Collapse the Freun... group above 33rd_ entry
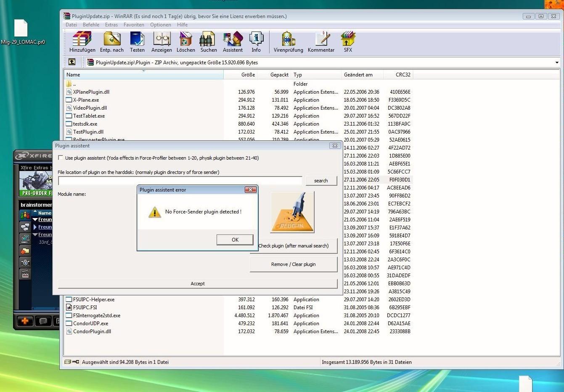This screenshot has height=392, width=564. pyautogui.click(x=35, y=234)
